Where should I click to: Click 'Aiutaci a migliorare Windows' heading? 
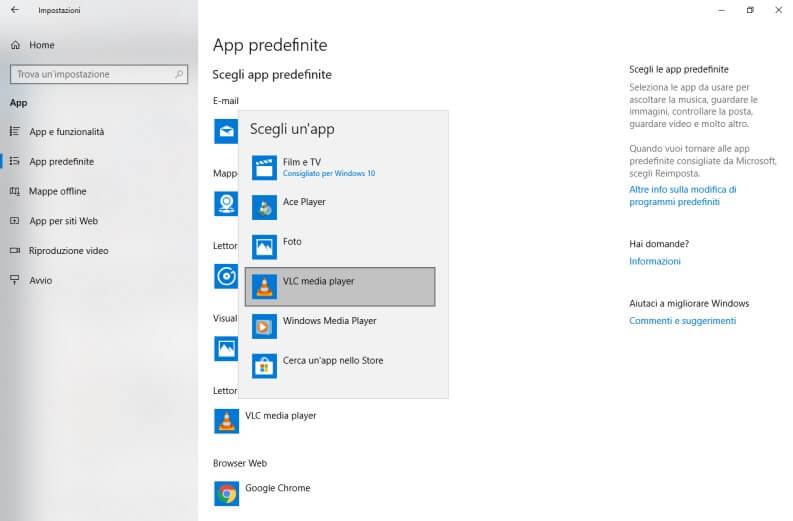tap(689, 303)
